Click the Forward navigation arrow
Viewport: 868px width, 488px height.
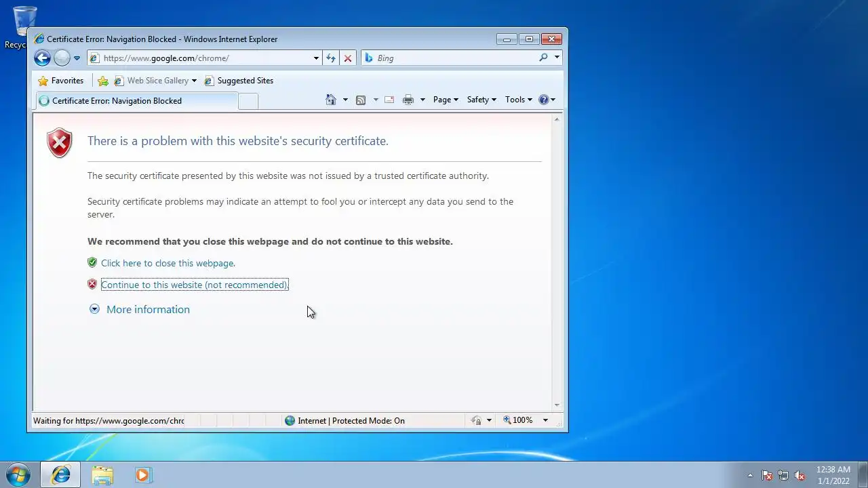coord(62,58)
